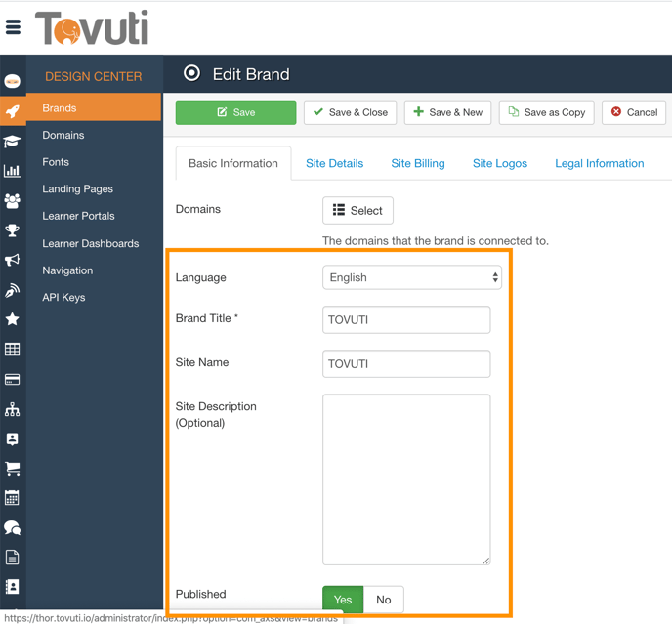Open the Legal Information tab
This screenshot has height=624, width=672.
(599, 163)
